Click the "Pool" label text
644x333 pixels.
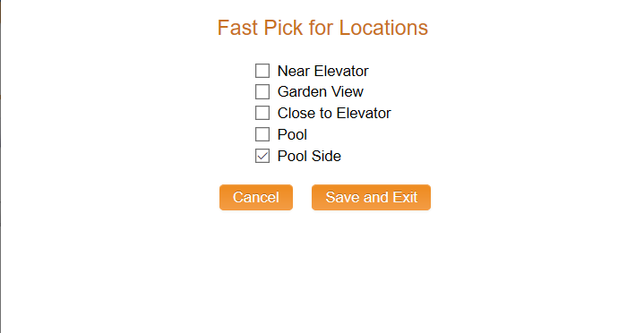(x=292, y=134)
